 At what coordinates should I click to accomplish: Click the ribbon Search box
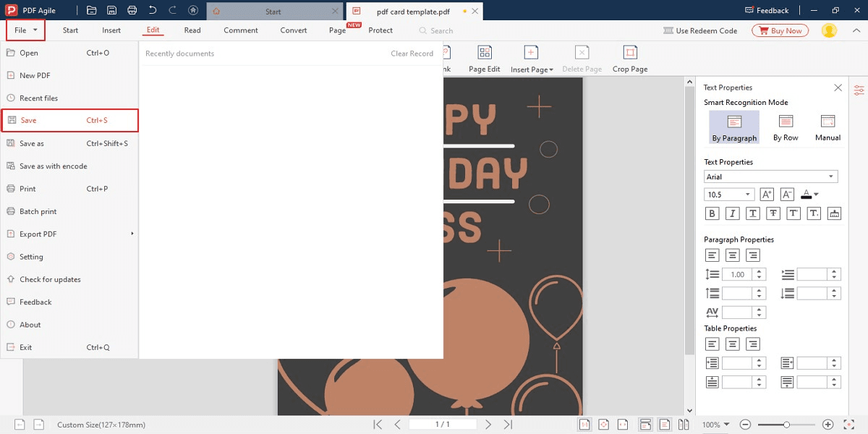[x=436, y=30]
